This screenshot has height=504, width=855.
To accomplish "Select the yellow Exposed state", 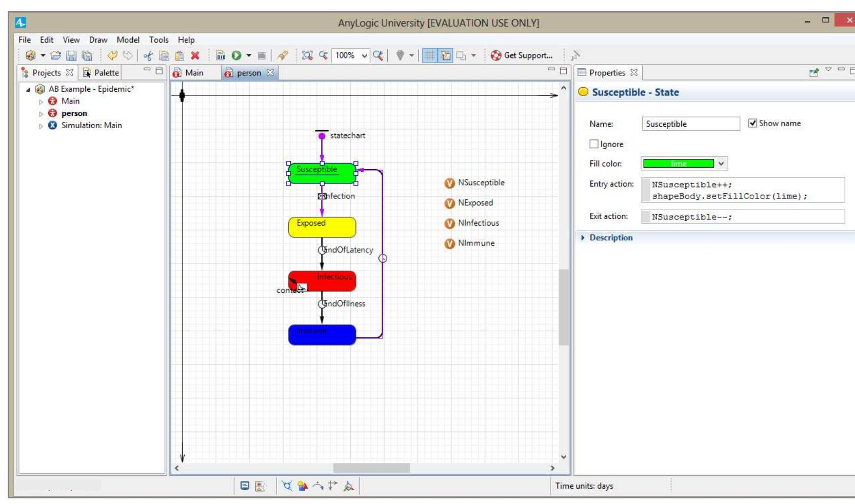I will click(322, 227).
